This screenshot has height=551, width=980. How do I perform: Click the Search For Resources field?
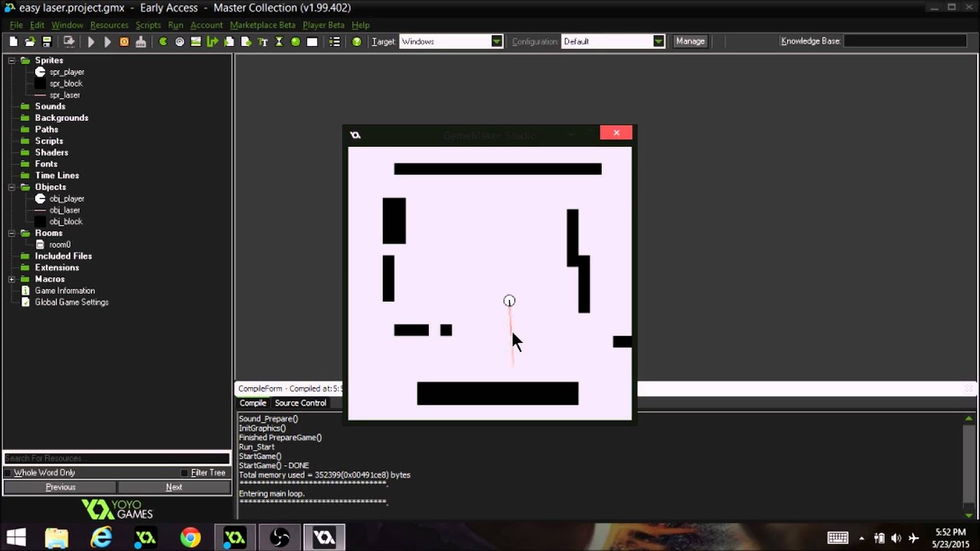tap(116, 458)
